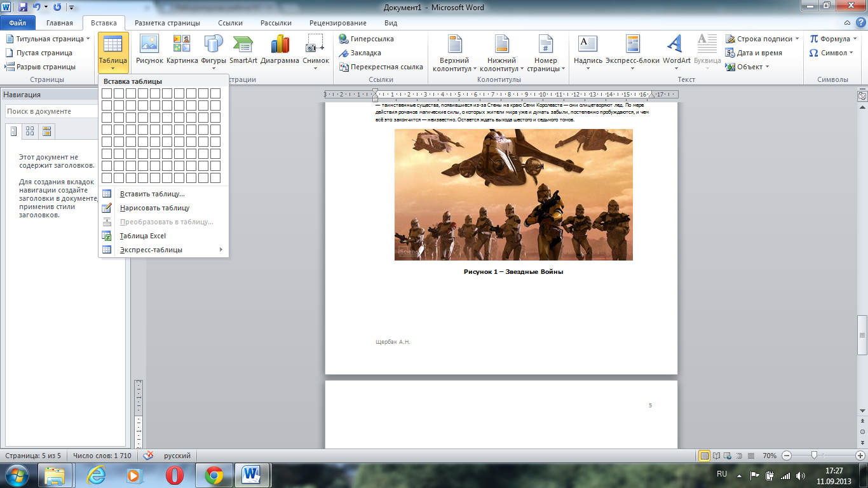Switch to Разметка страницы tab
This screenshot has height=488, width=868.
[x=168, y=23]
